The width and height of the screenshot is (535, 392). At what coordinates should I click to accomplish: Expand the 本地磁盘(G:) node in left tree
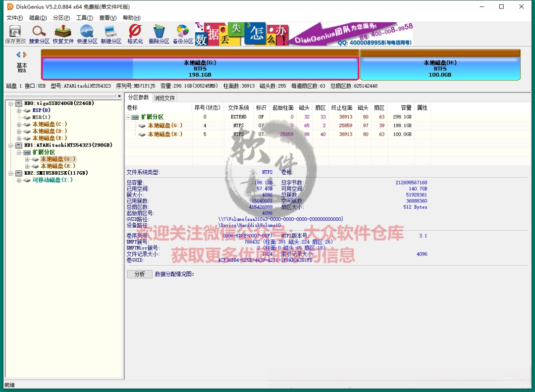tap(27, 159)
